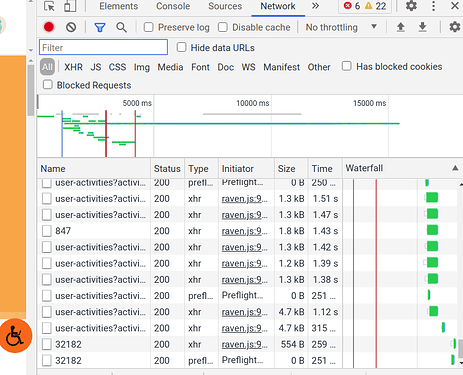This screenshot has width=463, height=375.
Task: Click into the Filter text field
Action: coord(103,47)
